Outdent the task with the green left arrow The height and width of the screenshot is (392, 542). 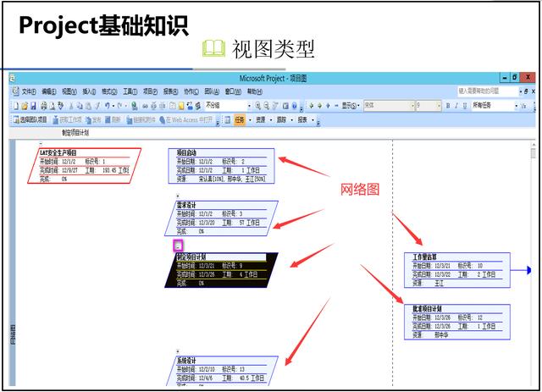pyautogui.click(x=311, y=106)
